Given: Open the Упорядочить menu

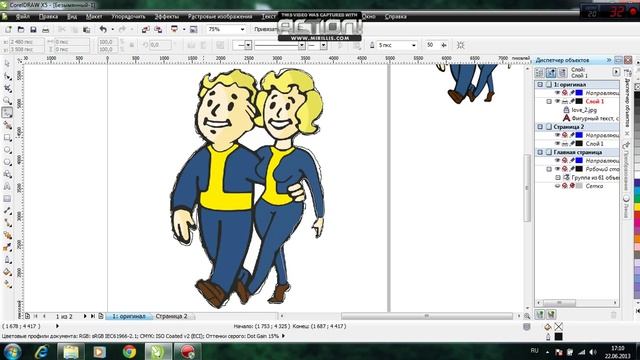Looking at the screenshot, I should [128, 16].
